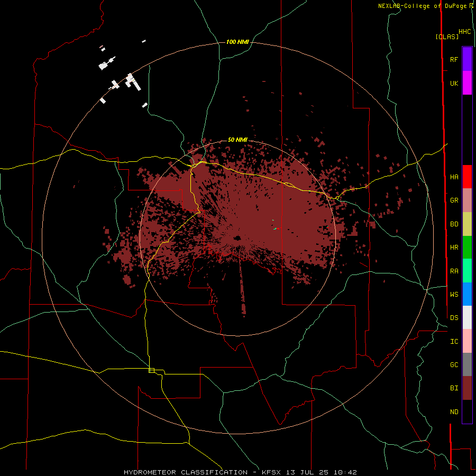Viewport: 476px width, 476px height.
Task: Click the green HR legend color swatch
Action: pos(467,247)
